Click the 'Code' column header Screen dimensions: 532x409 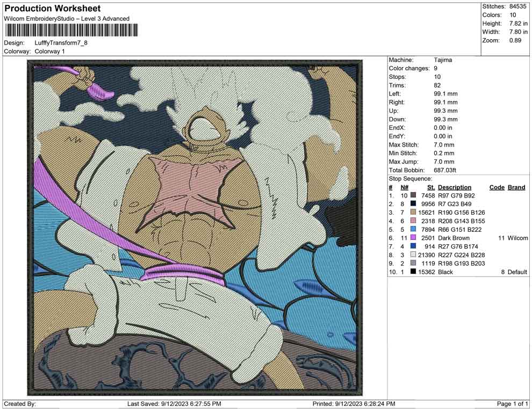(x=497, y=187)
